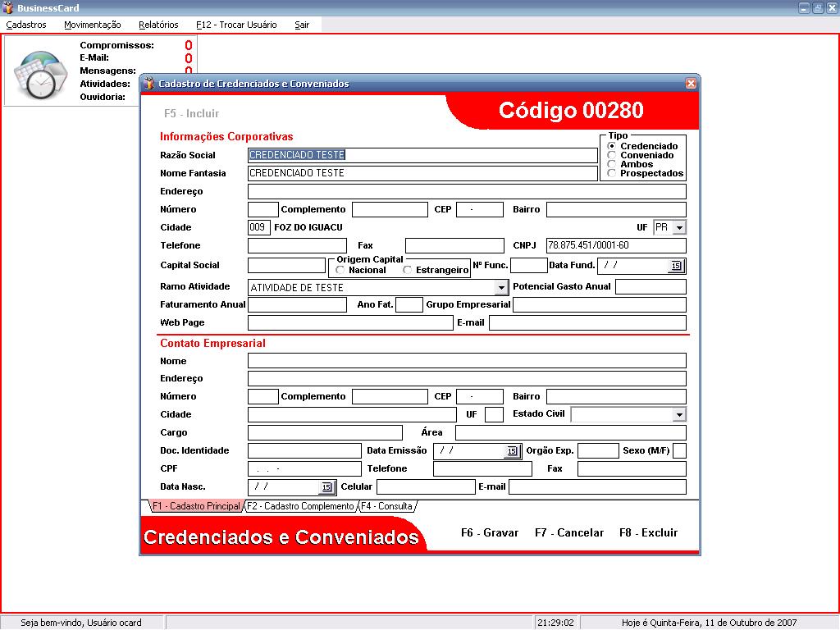Click the Ouvidoria label on dashboard
The height and width of the screenshot is (630, 840).
[x=103, y=97]
